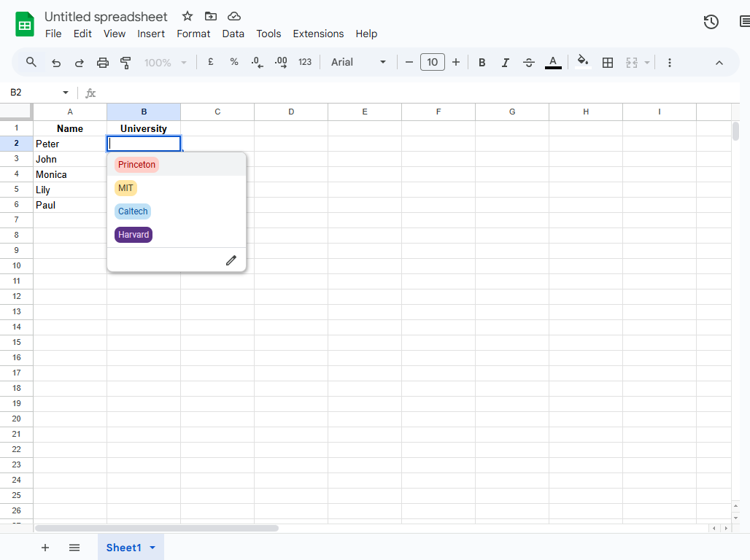
Task: Choose Harvard from the dropdown list
Action: point(134,234)
